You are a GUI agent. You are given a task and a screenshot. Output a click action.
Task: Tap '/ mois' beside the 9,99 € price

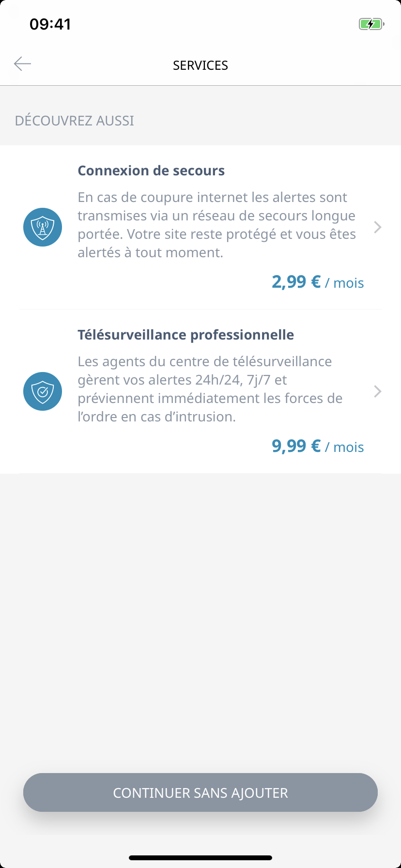[x=344, y=447]
